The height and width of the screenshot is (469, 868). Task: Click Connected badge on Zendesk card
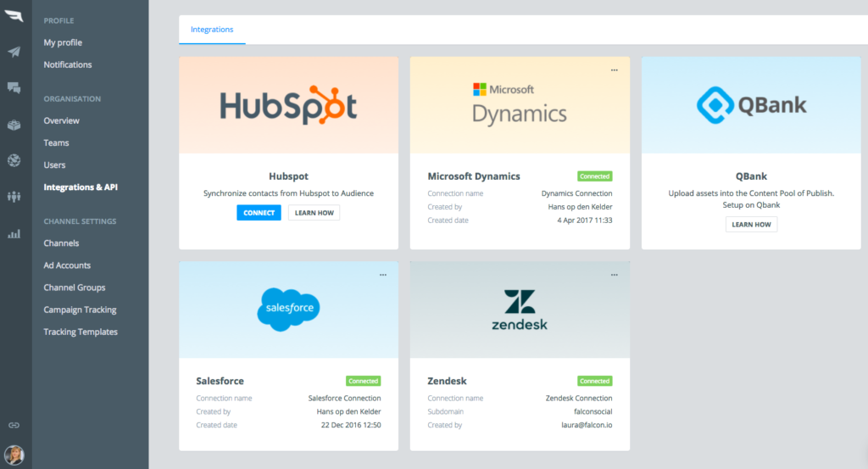click(594, 381)
